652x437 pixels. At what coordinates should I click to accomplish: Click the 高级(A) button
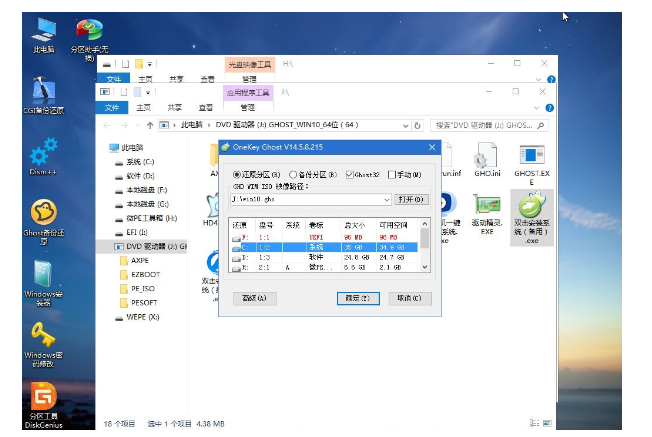click(254, 298)
